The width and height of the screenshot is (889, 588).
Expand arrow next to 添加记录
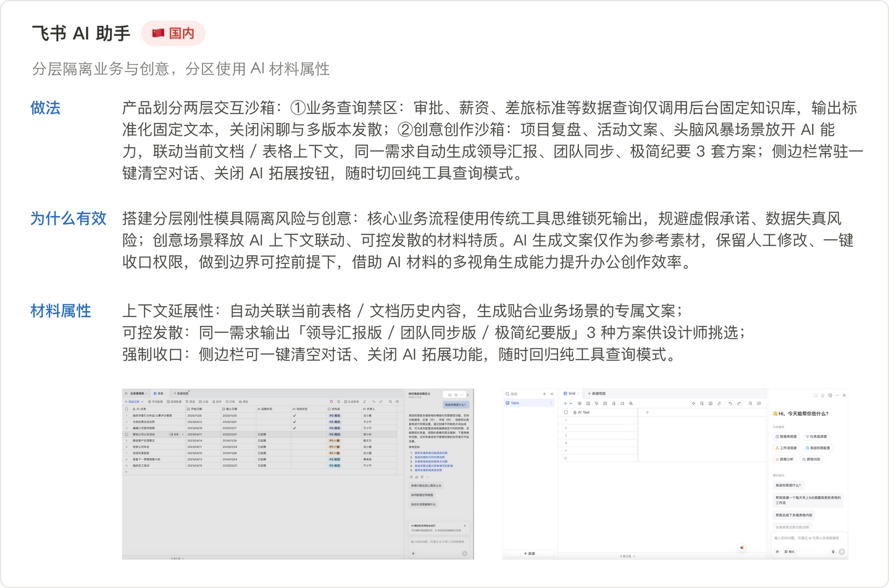[143, 402]
